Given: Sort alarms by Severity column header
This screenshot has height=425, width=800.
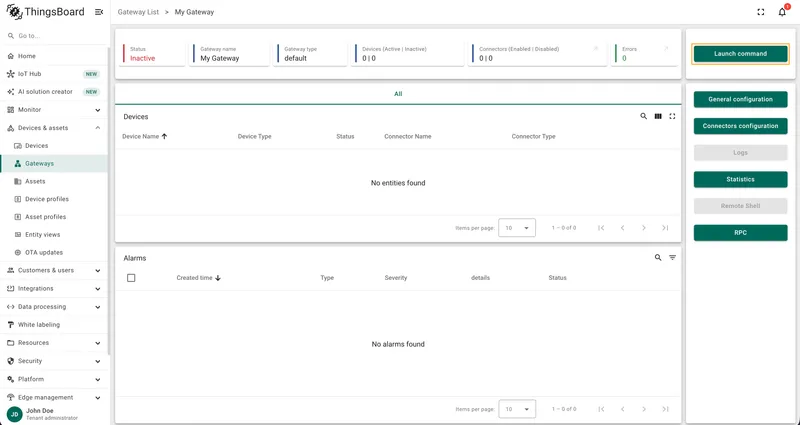Looking at the screenshot, I should coord(396,278).
